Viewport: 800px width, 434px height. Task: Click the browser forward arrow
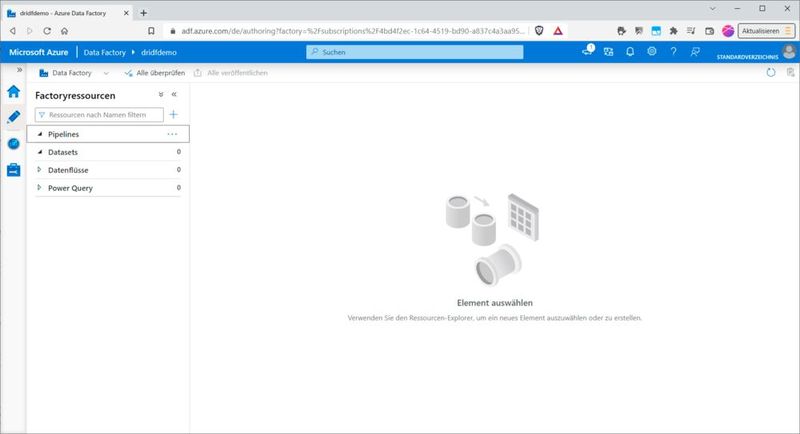click(30, 31)
